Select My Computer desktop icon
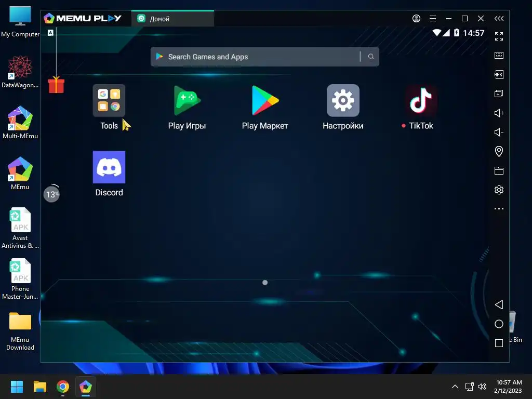 [20, 21]
